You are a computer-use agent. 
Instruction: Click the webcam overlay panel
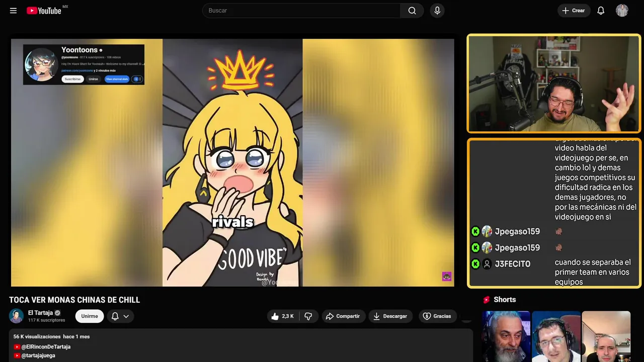click(553, 83)
